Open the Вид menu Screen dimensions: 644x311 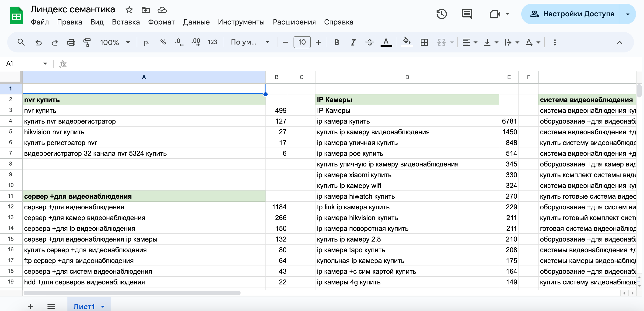[97, 22]
